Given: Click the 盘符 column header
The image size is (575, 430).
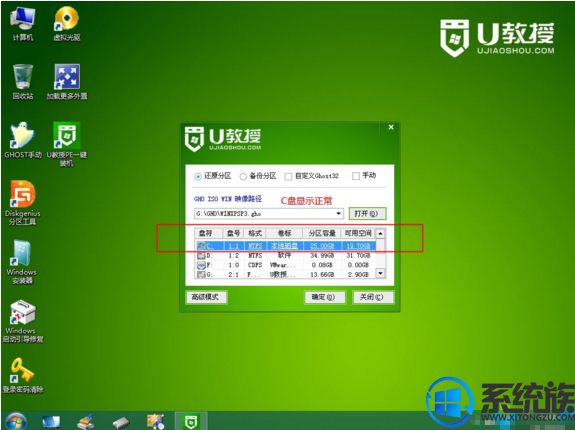Looking at the screenshot, I should click(209, 233).
